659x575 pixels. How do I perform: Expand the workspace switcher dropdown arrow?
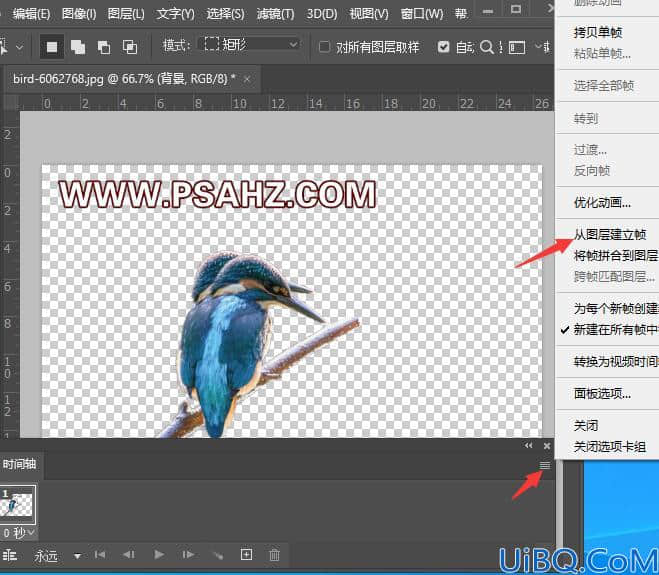(x=538, y=46)
